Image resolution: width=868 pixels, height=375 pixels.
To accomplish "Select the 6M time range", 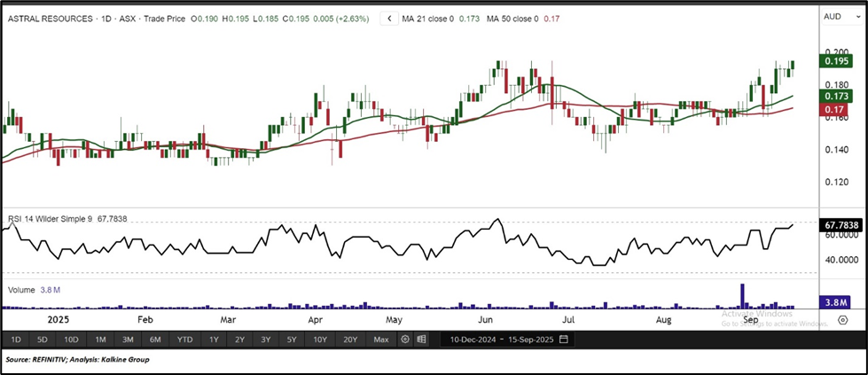I will (x=155, y=340).
